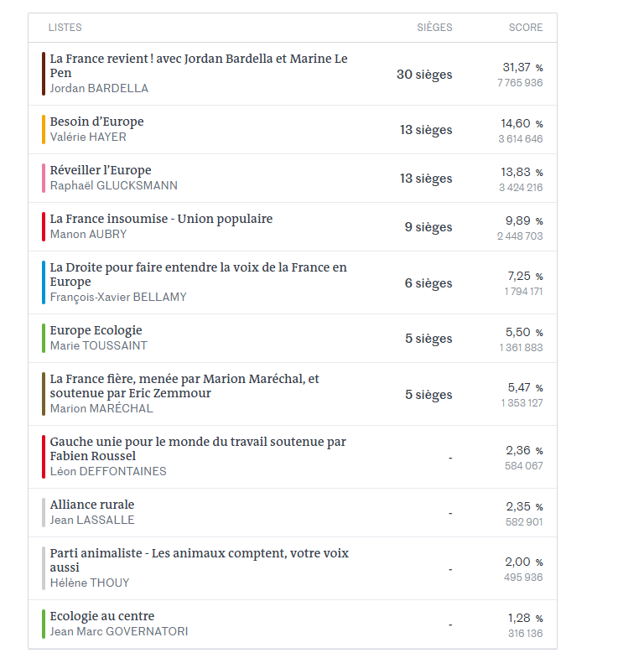This screenshot has width=644, height=658.
Task: Open the Europe Ecologie list entry
Action: (293, 339)
